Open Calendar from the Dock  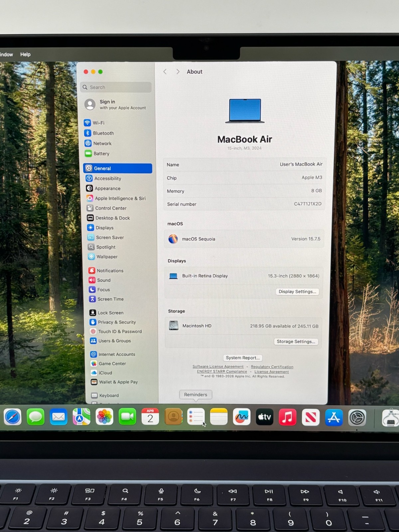(150, 417)
